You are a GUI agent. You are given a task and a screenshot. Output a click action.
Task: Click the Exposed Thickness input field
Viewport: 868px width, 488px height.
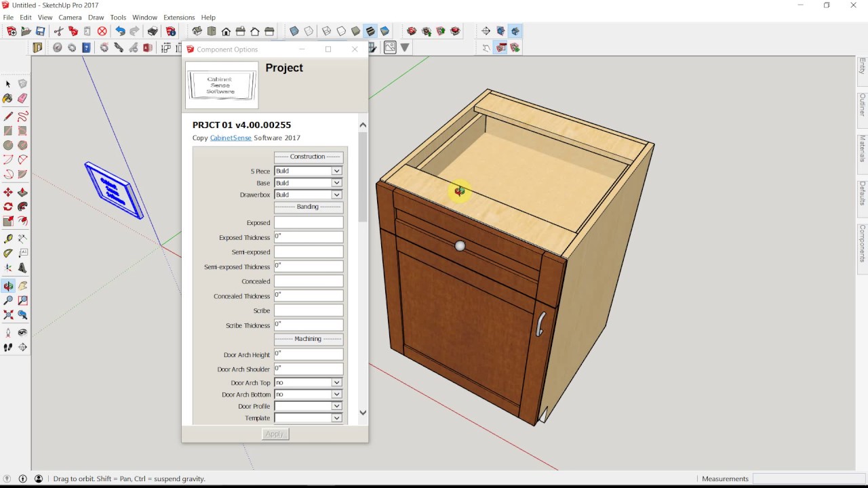(309, 237)
